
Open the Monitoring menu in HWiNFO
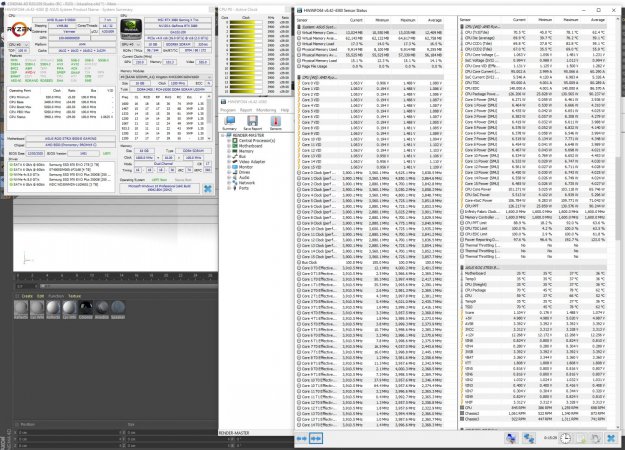click(266, 110)
